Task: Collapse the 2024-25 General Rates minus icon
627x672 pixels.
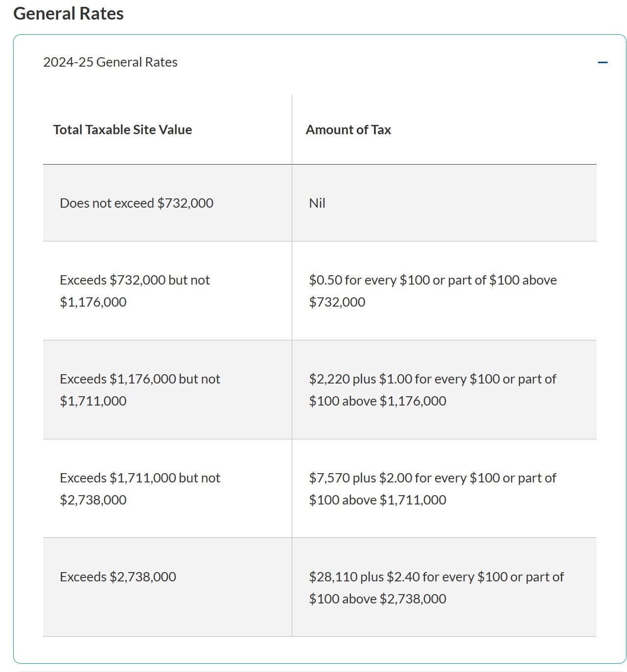Action: tap(603, 62)
